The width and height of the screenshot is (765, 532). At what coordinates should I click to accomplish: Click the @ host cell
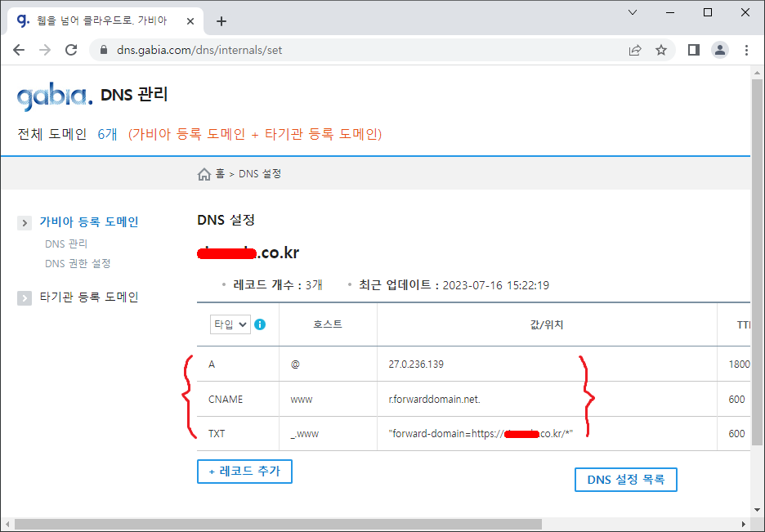(295, 364)
